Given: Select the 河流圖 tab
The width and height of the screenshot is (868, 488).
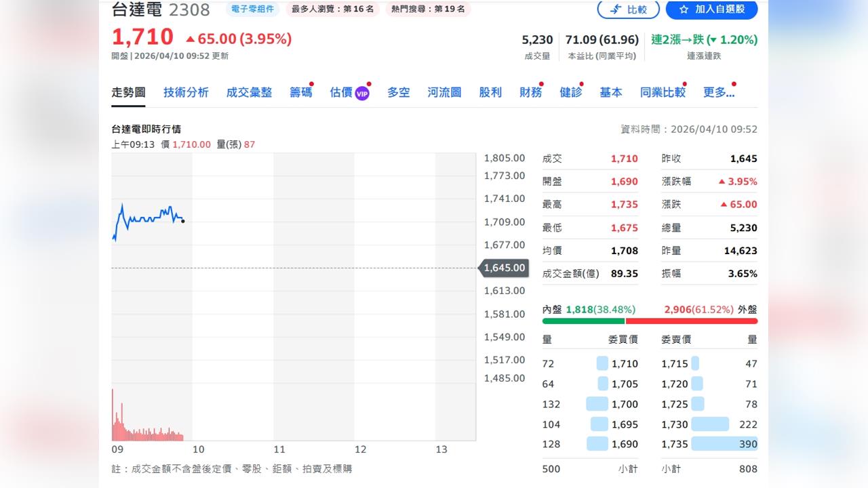Looking at the screenshot, I should pos(444,92).
